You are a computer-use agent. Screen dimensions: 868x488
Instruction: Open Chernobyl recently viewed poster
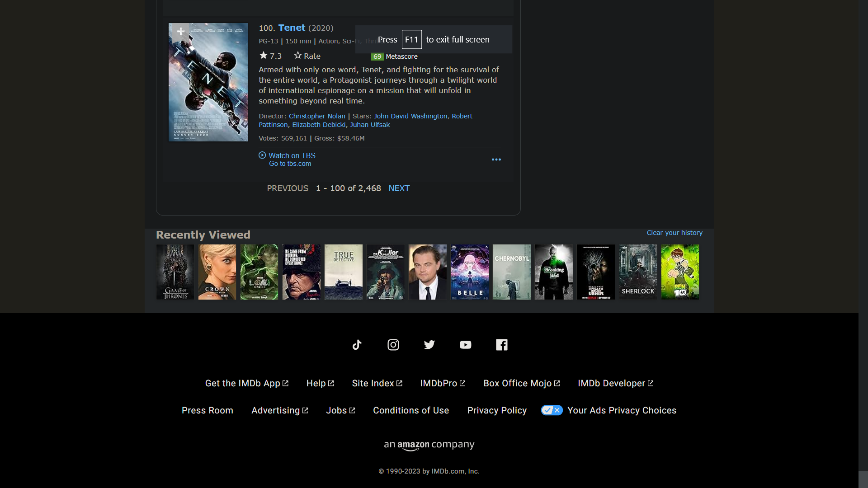[x=511, y=272]
